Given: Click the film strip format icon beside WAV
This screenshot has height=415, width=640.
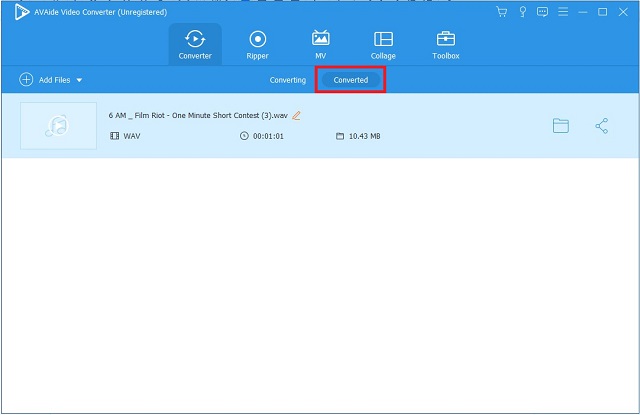Looking at the screenshot, I should 115,136.
